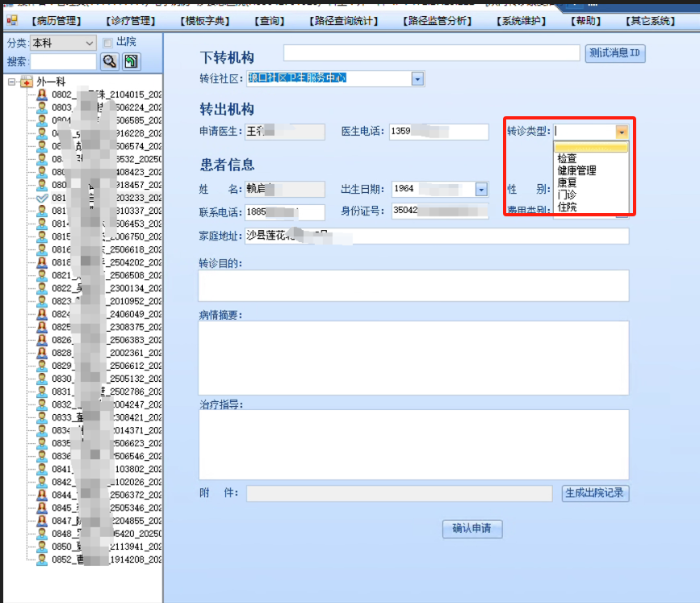Click patient icon for row 0852
The width and height of the screenshot is (700, 603).
[x=42, y=559]
